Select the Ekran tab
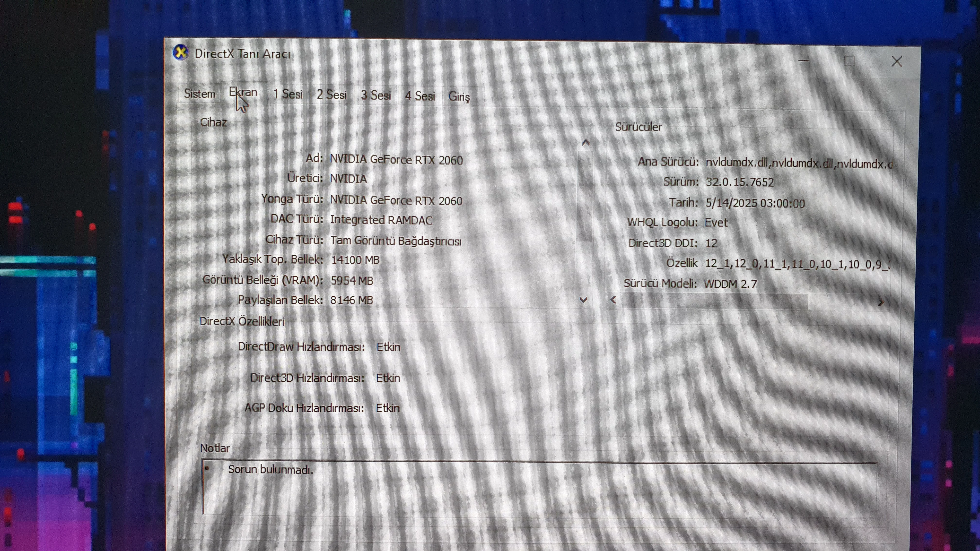980x551 pixels. (x=243, y=93)
